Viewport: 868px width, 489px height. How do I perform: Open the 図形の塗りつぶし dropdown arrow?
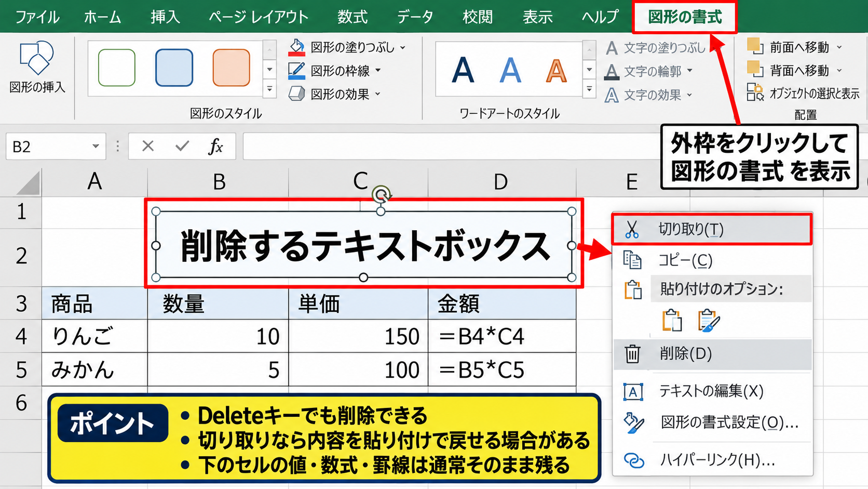click(403, 48)
